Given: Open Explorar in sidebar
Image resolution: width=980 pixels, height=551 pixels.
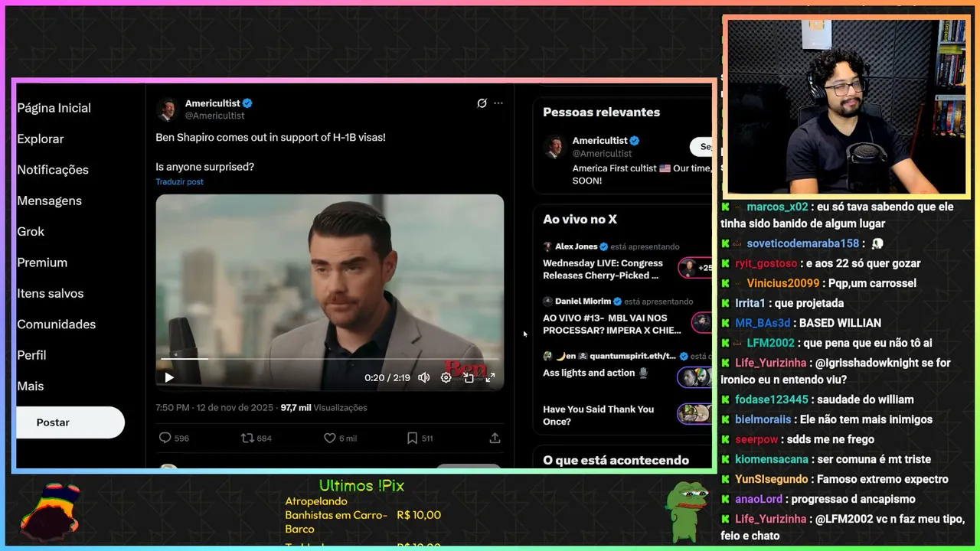Looking at the screenshot, I should point(41,139).
